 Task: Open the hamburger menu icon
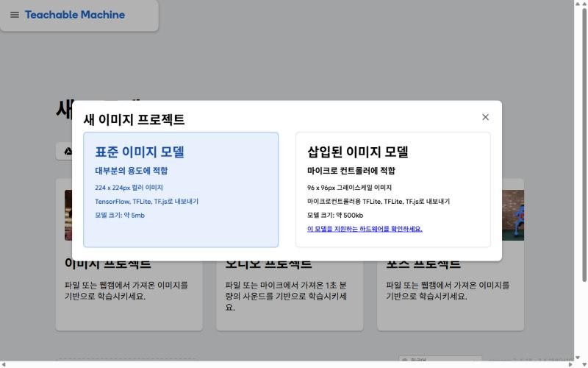click(x=15, y=15)
